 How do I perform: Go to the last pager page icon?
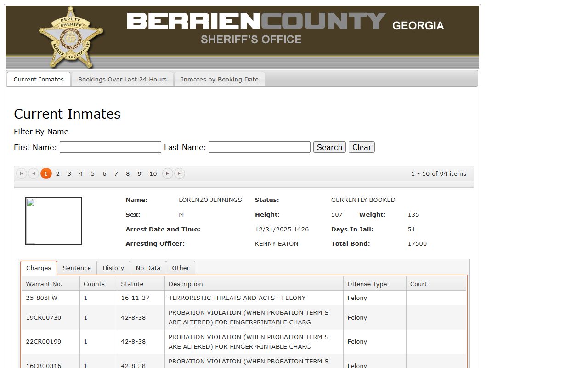[180, 173]
